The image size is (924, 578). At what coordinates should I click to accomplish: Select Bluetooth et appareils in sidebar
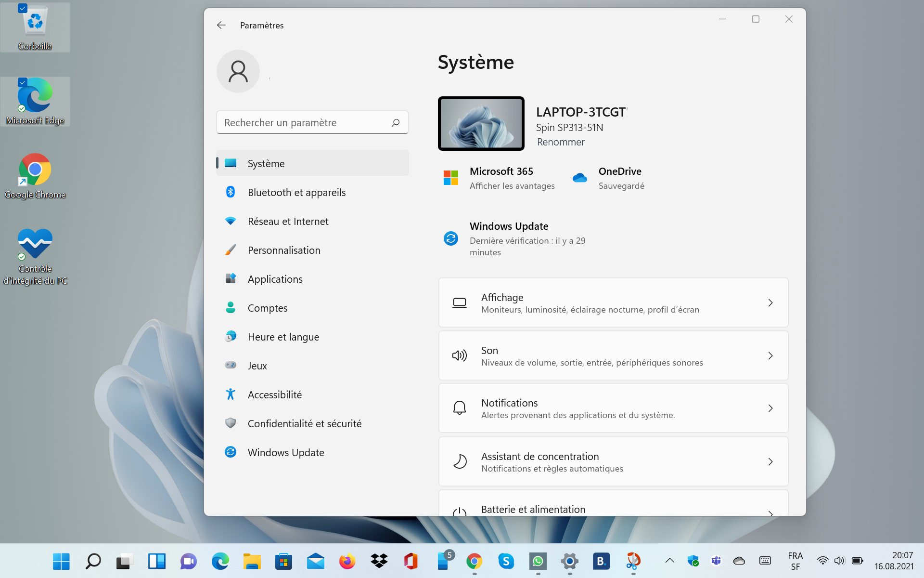tap(296, 192)
